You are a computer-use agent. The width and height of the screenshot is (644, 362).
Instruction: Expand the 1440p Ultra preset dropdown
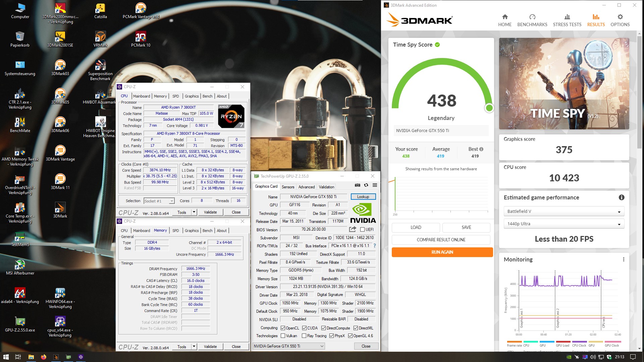pos(564,224)
